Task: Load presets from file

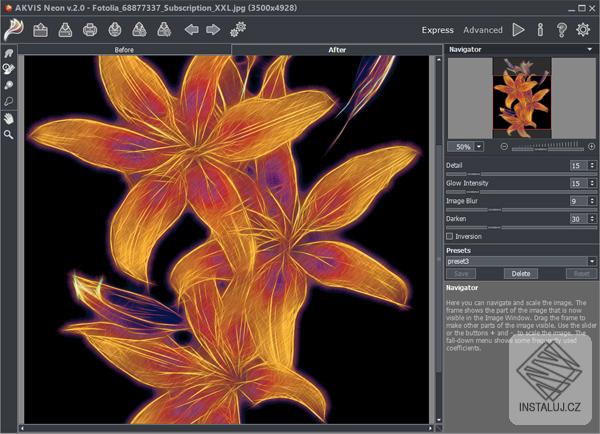Action: point(139,30)
